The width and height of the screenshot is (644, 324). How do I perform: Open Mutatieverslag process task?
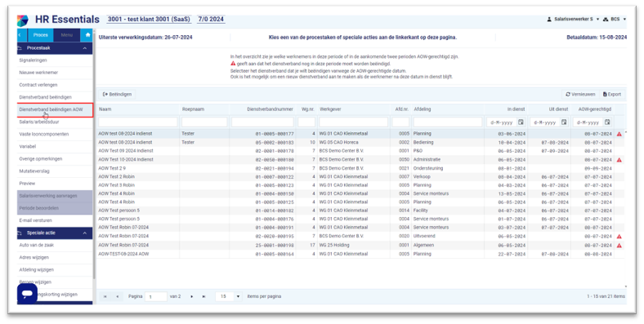coord(55,171)
